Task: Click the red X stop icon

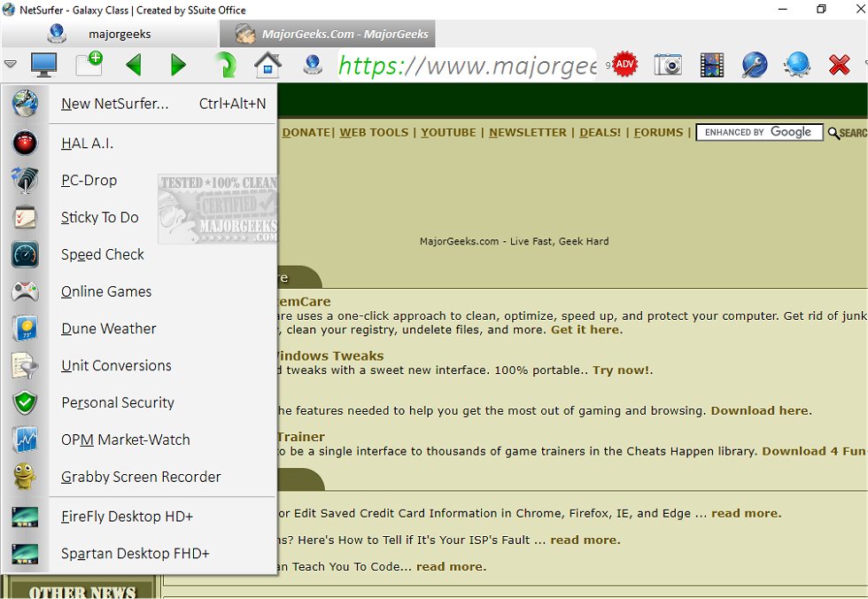Action: (x=840, y=65)
